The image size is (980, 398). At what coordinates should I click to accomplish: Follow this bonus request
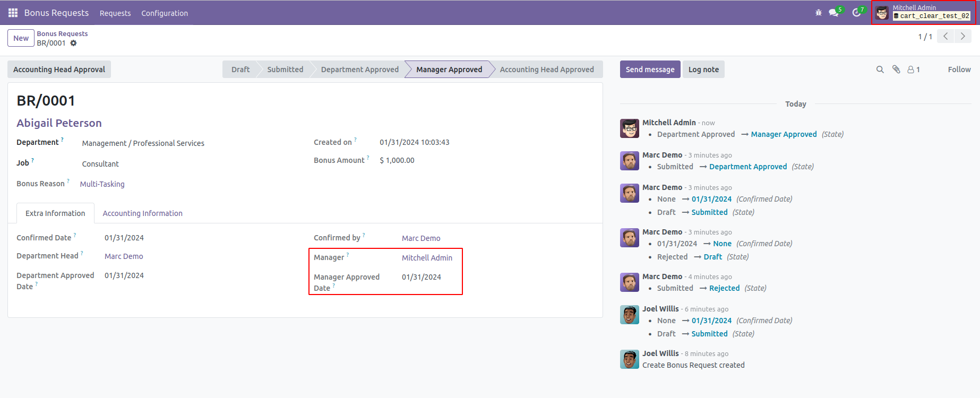point(959,70)
